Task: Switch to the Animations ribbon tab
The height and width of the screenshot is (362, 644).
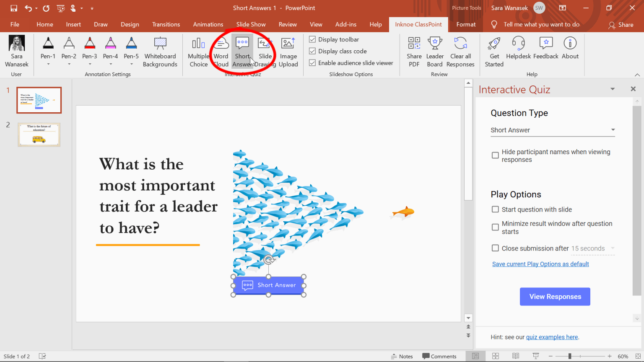Action: pos(208,24)
